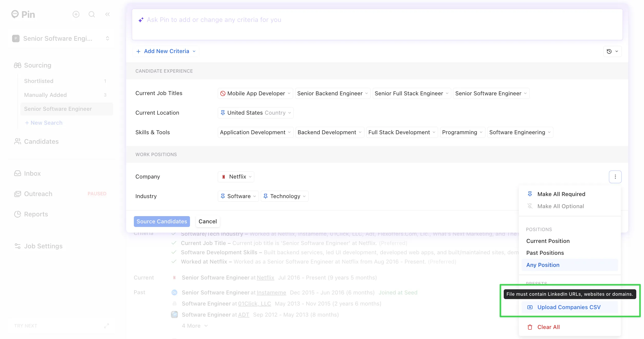Click the trash icon beside Clear All
The width and height of the screenshot is (644, 339).
(530, 327)
